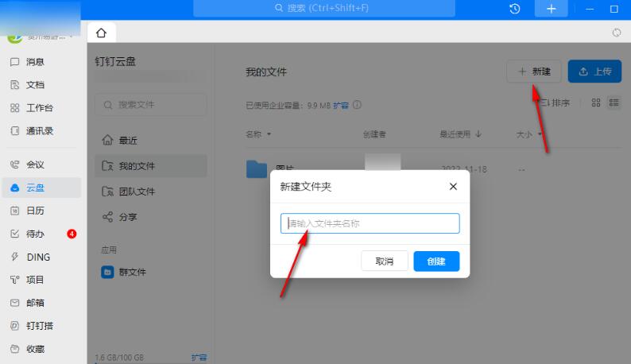Open 通讯录 contacts in sidebar
This screenshot has height=364, width=631.
(x=39, y=131)
